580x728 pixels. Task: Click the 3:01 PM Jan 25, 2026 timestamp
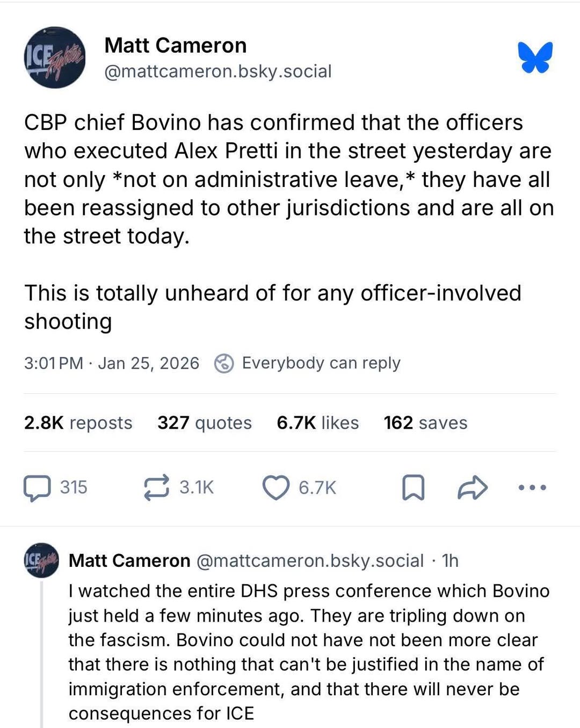[111, 364]
